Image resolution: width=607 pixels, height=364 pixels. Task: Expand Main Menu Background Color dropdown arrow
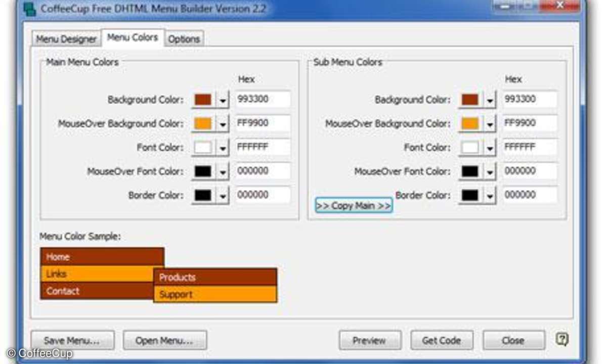(223, 100)
